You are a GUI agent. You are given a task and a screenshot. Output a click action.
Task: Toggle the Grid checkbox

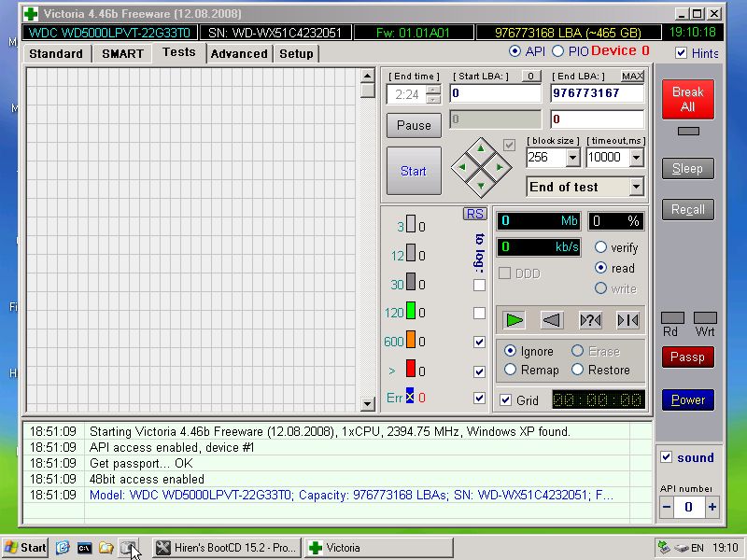coord(506,400)
